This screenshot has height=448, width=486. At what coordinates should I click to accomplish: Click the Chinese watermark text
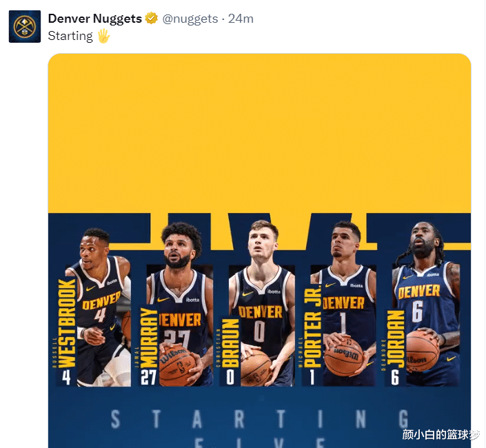pyautogui.click(x=441, y=435)
